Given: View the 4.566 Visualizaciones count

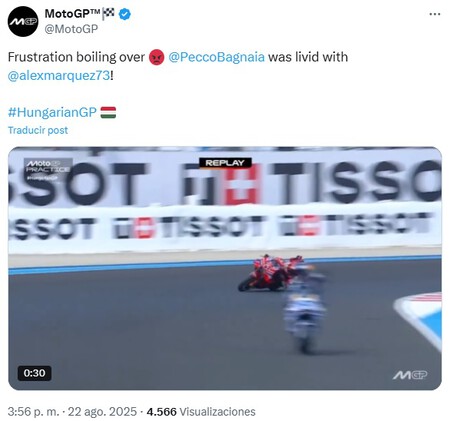Looking at the screenshot, I should [x=201, y=412].
